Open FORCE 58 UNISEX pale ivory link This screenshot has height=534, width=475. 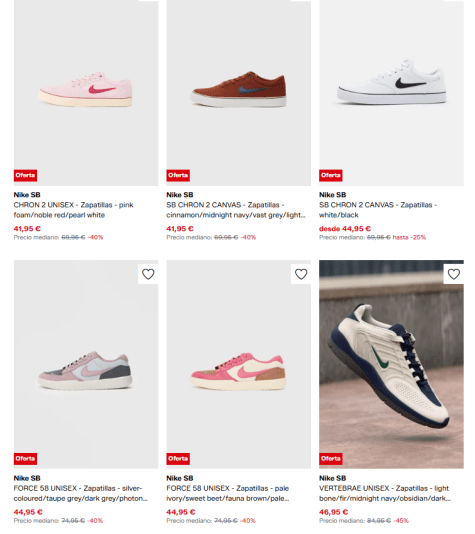point(228,493)
